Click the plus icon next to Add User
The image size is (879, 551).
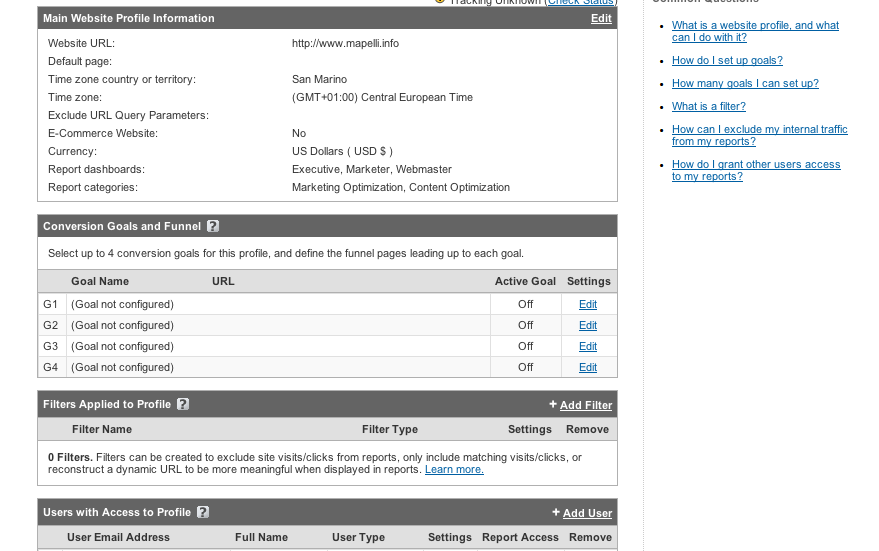click(556, 512)
